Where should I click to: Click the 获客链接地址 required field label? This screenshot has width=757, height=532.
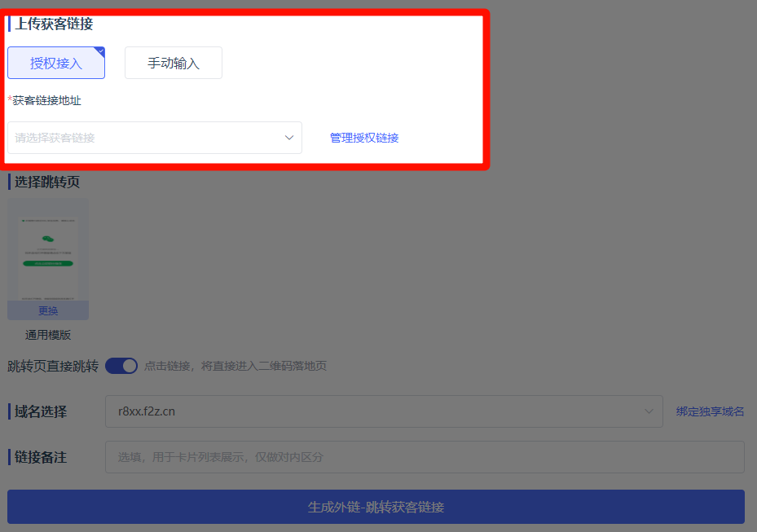click(x=46, y=101)
